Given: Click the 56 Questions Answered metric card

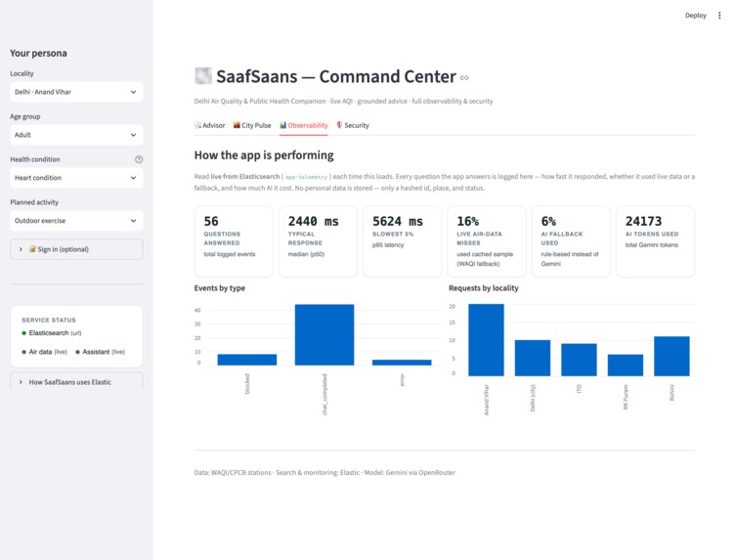Looking at the screenshot, I should point(234,241).
